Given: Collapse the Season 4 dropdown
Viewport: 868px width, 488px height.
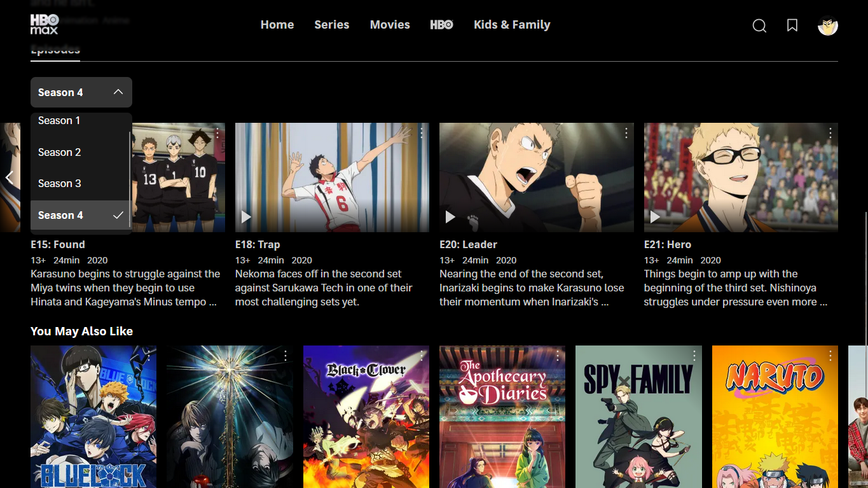Looking at the screenshot, I should click(x=81, y=92).
